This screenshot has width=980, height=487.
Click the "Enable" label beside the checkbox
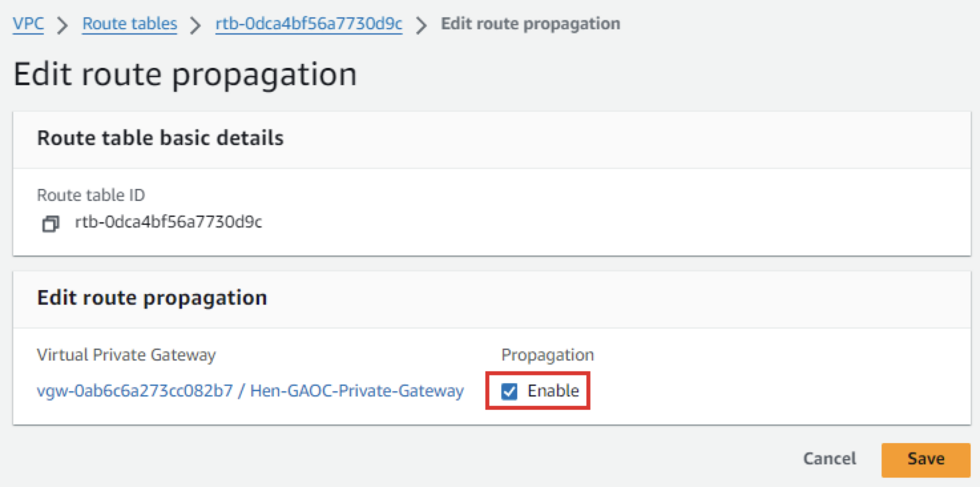tap(553, 391)
